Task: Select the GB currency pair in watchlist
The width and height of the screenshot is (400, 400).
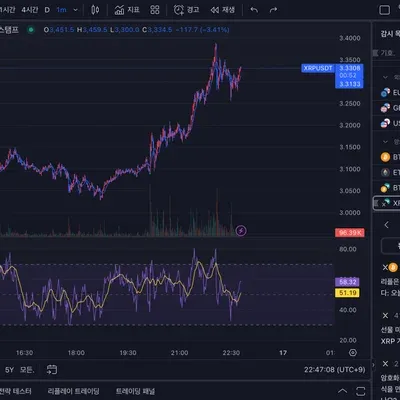Action: click(387, 108)
